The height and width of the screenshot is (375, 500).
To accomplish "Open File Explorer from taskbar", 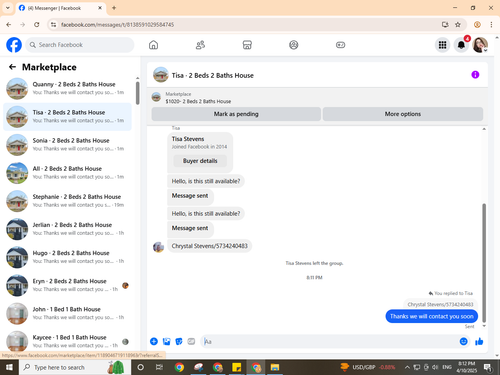I will tap(275, 367).
